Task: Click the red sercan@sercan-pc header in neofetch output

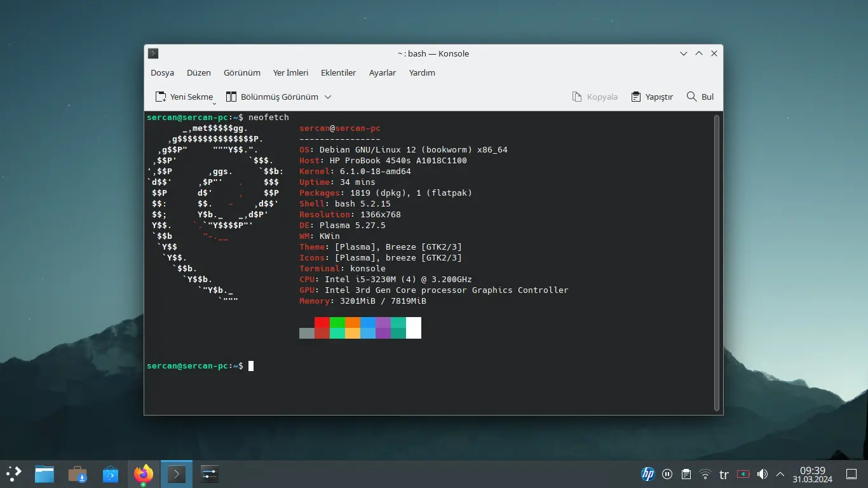Action: point(340,128)
